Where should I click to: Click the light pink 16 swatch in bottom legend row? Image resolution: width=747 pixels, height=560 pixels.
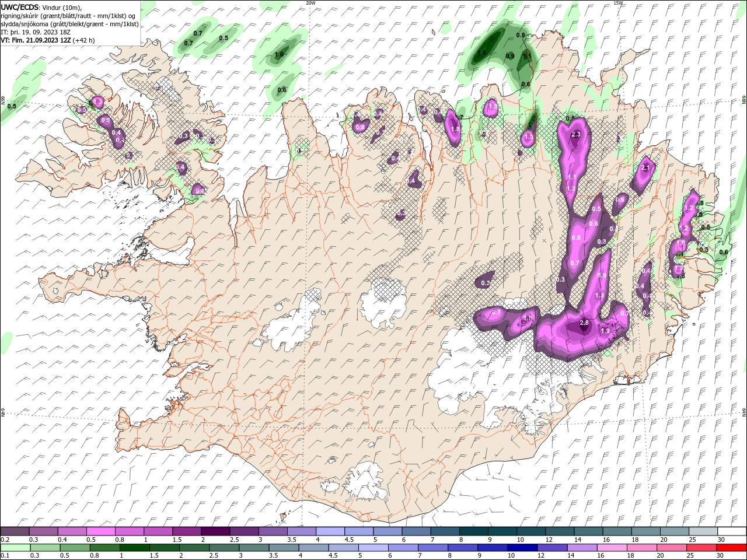tap(612, 548)
